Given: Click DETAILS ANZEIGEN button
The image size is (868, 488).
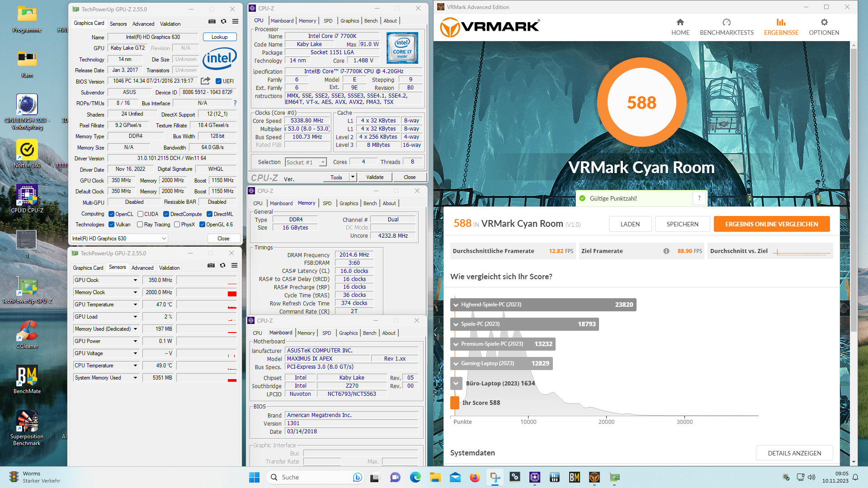Looking at the screenshot, I should click(794, 453).
